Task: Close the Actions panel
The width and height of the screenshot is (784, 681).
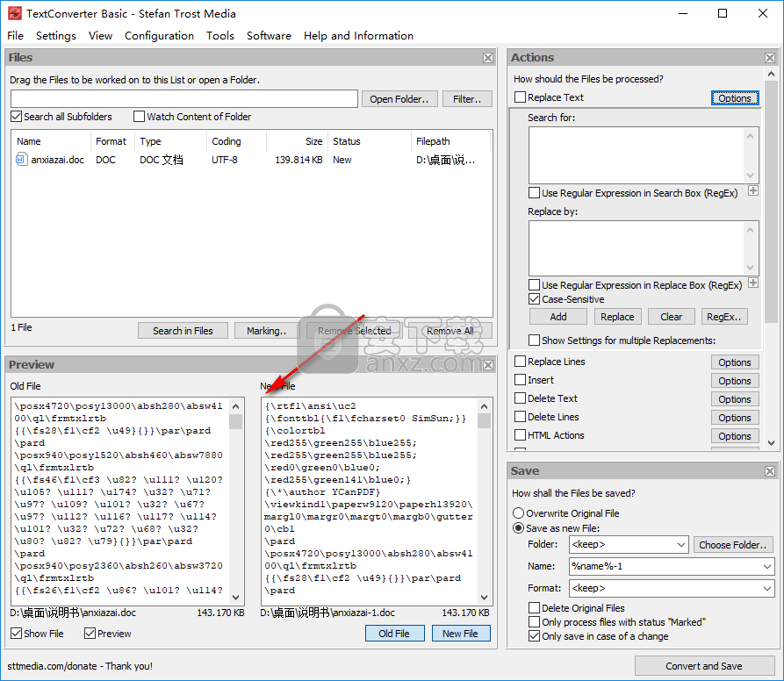Action: [770, 58]
